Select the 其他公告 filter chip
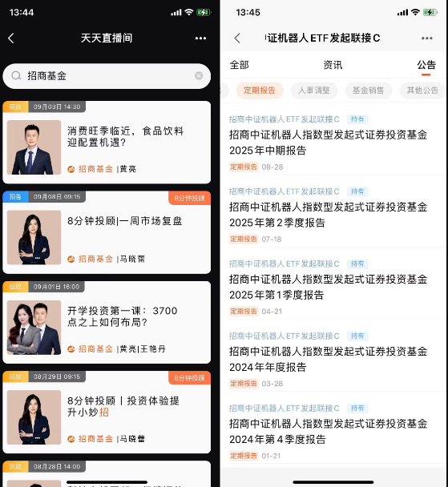 click(422, 91)
